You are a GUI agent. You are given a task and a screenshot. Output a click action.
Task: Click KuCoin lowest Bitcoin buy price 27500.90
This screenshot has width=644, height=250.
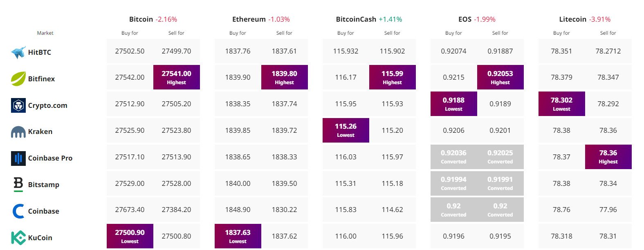130,236
